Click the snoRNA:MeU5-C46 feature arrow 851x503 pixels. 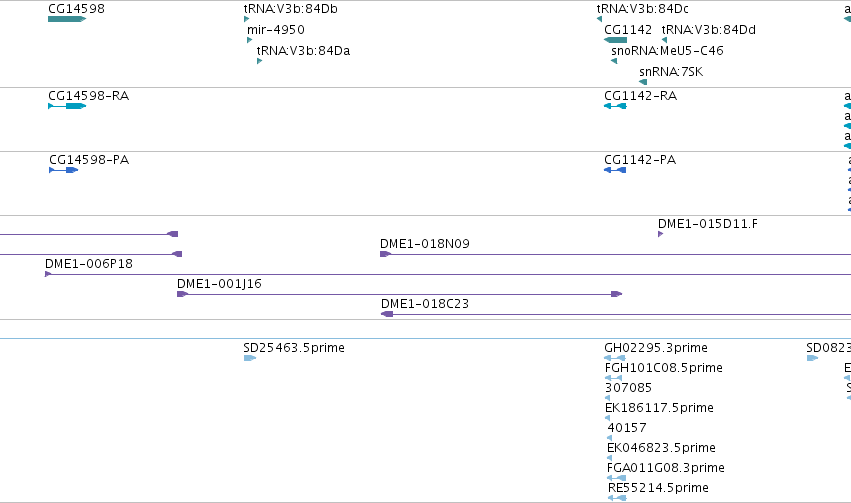coord(614,61)
